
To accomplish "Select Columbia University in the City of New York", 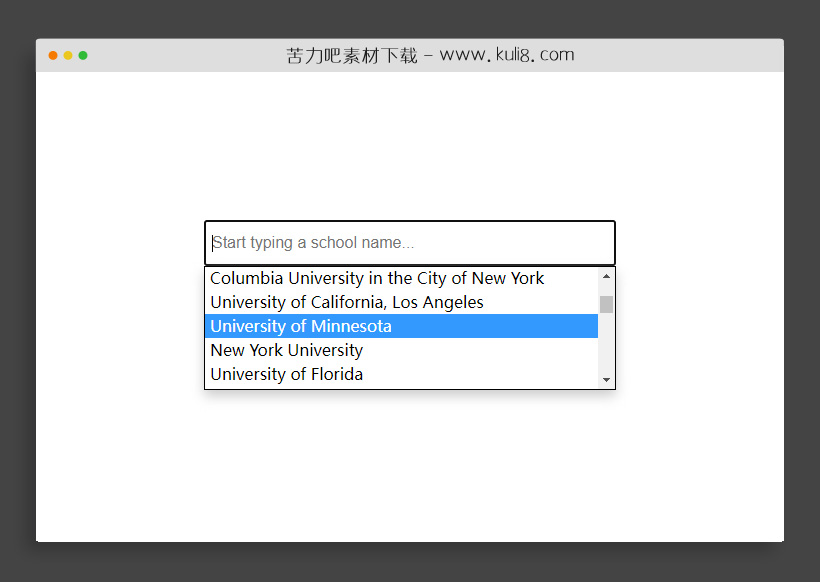I will [x=377, y=278].
